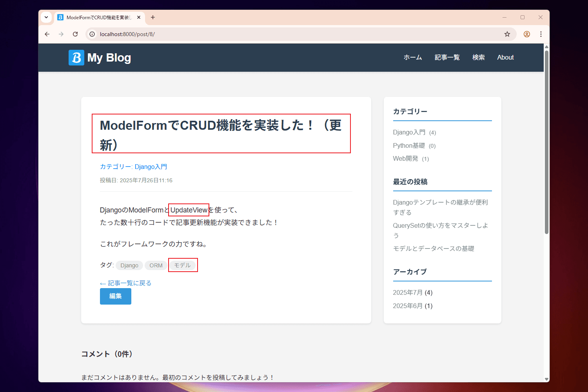Click the UpdateView word in the post body
This screenshot has width=588, height=392.
[189, 210]
